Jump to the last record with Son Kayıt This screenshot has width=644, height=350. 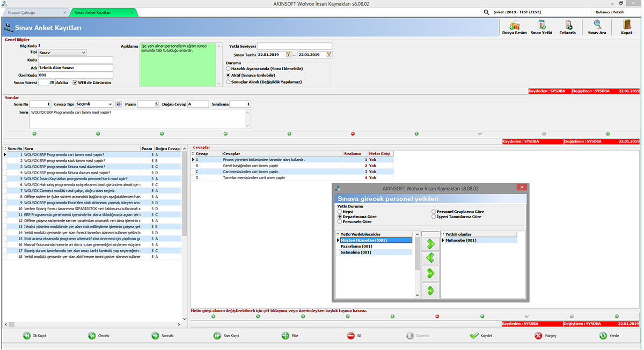click(226, 336)
